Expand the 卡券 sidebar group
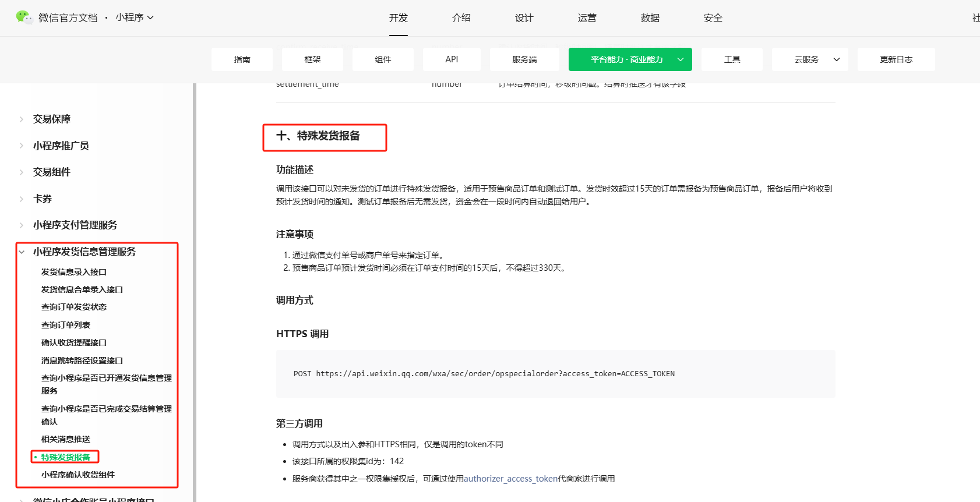The height and width of the screenshot is (502, 980). (x=42, y=199)
